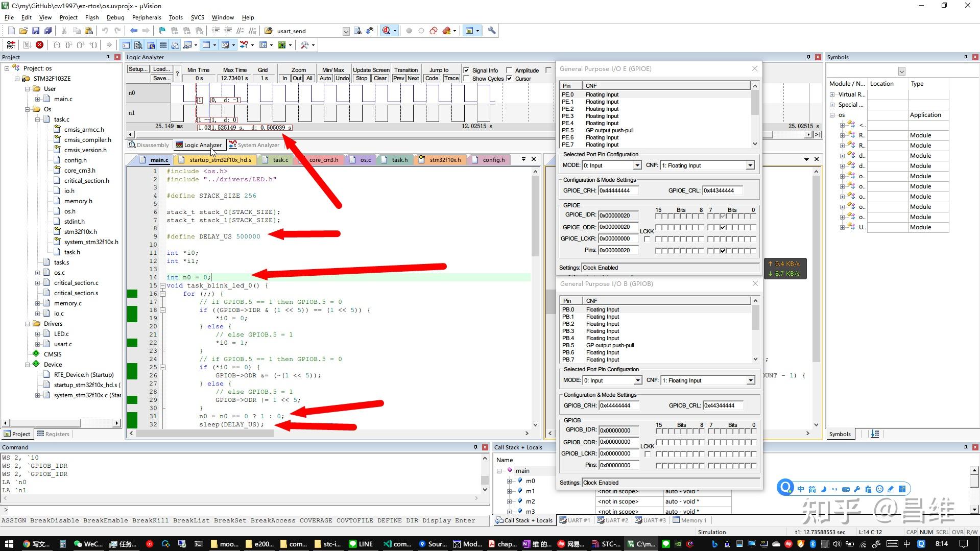
Task: Click the CPU Reset (RST) toolbar icon
Action: click(11, 45)
